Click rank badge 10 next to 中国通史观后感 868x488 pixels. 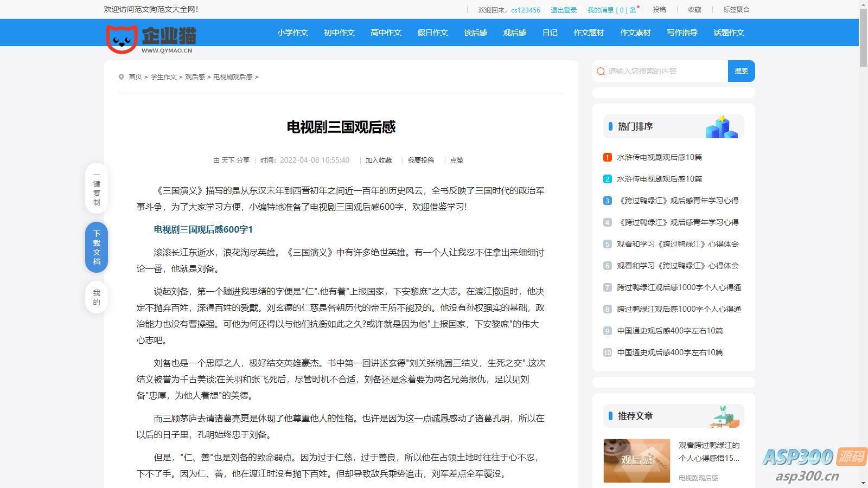pos(607,352)
